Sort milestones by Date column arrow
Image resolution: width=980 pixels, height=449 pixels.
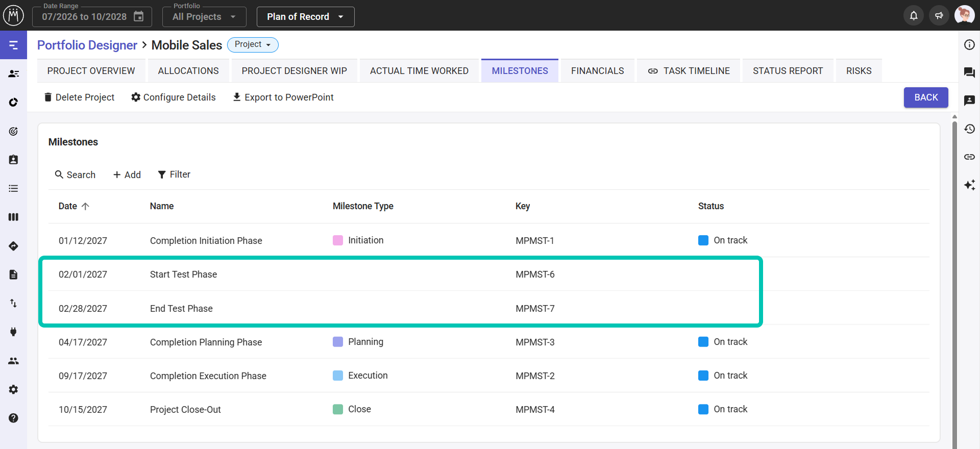click(x=85, y=206)
